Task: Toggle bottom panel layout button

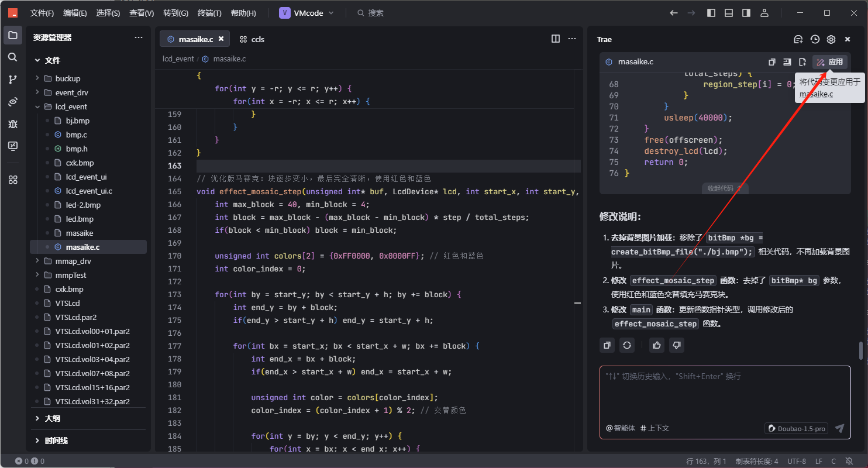Action: pyautogui.click(x=729, y=13)
